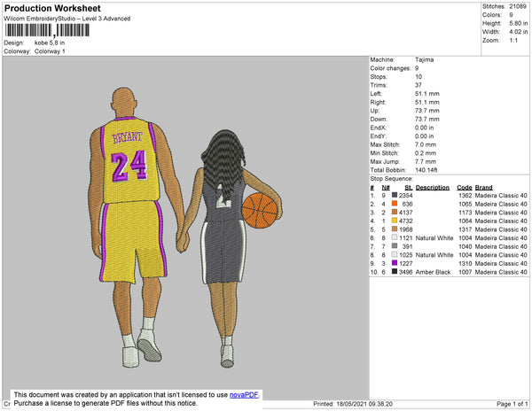This screenshot has height=411, width=532.
Task: Click the stitch count '3496'
Action: tap(406, 272)
